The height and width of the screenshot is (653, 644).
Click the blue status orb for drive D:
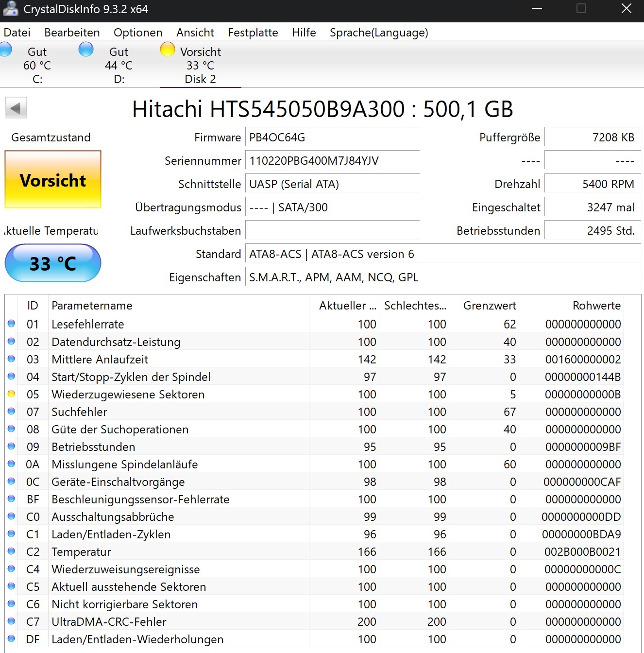[x=86, y=50]
